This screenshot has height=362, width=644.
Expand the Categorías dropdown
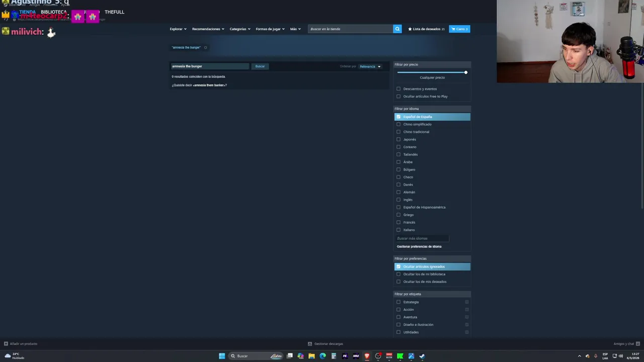(x=240, y=29)
